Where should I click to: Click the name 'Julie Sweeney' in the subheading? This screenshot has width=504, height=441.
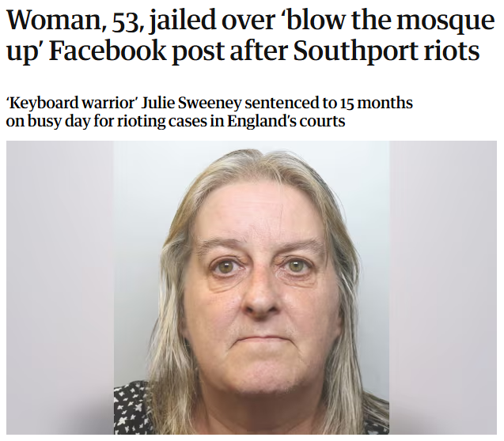191,103
